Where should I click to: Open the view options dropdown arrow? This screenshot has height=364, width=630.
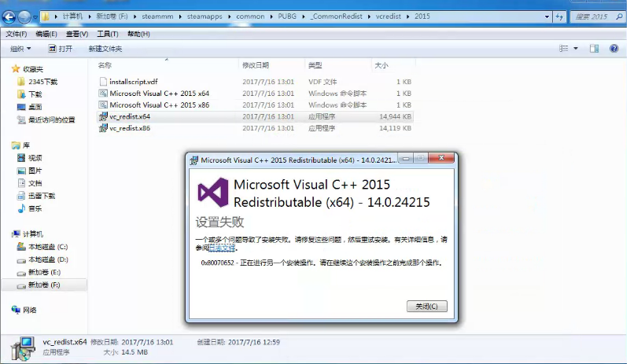[576, 49]
